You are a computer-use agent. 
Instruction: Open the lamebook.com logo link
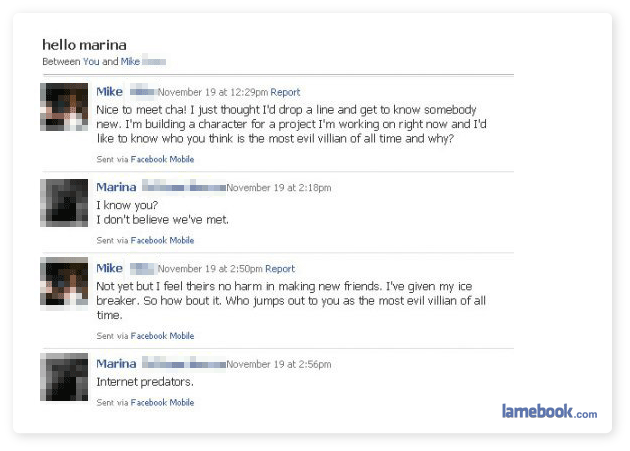(549, 411)
